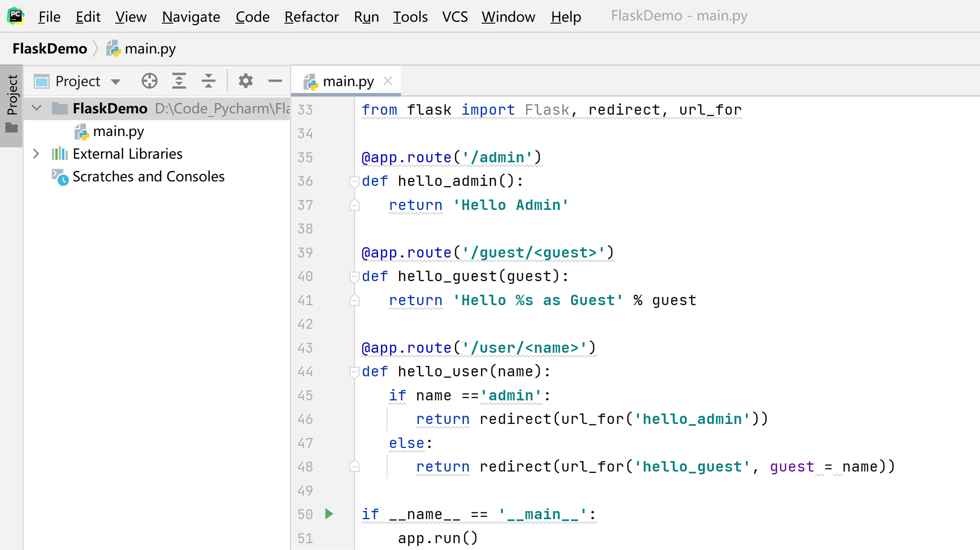Click the Collapse All icon in Project panel
Screen dimensions: 980x550
coord(209,81)
